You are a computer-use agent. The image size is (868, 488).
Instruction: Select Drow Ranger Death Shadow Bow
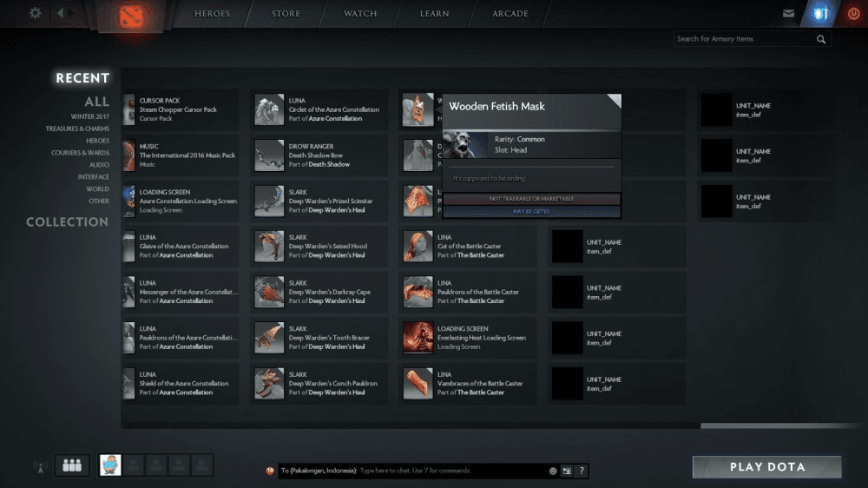coord(319,155)
